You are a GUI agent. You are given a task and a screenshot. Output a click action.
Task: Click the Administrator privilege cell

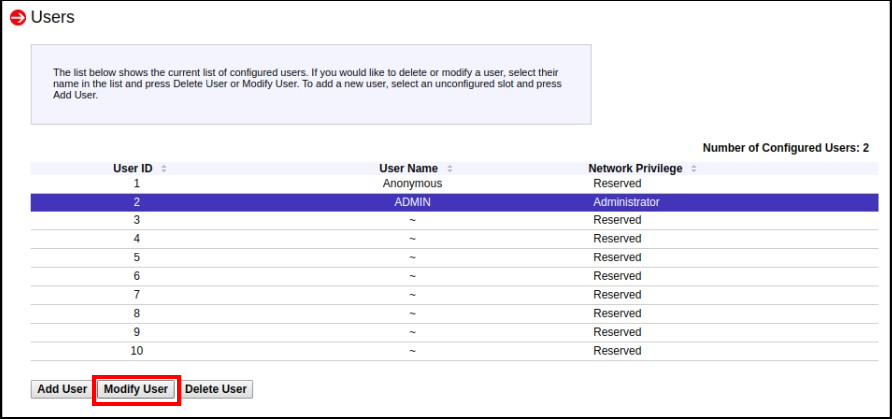tap(626, 202)
